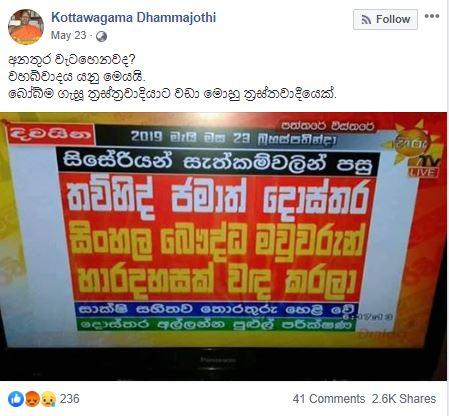Open Kottawagama Dhammajothi profile picture
Image resolution: width=449 pixels, height=416 pixels.
tap(26, 27)
